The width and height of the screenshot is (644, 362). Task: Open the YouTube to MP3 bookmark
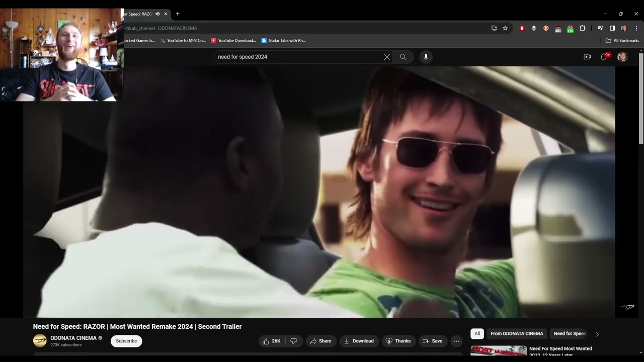coord(183,40)
